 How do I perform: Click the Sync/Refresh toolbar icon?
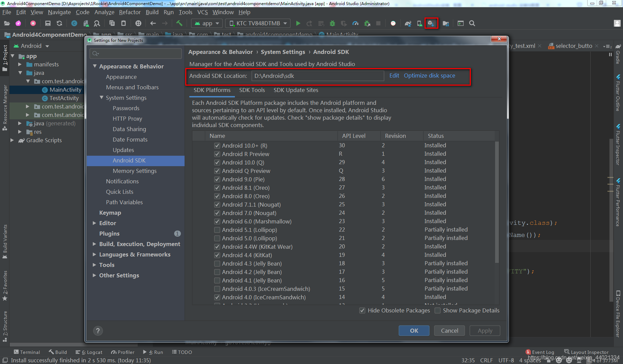[59, 23]
